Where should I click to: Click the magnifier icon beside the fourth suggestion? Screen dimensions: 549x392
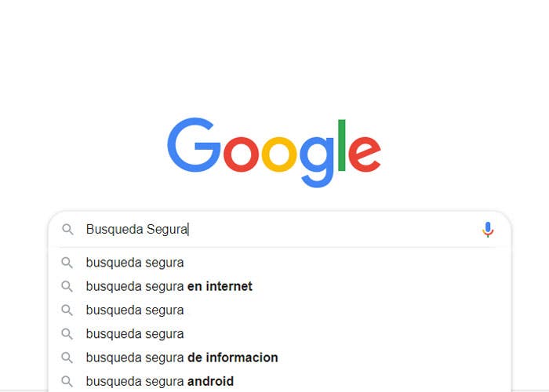tap(67, 334)
